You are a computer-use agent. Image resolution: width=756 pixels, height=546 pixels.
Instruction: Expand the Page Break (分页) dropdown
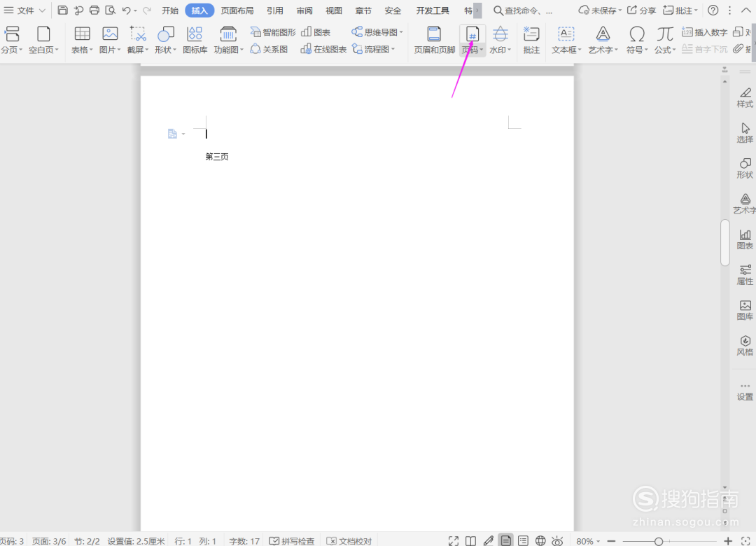point(21,50)
